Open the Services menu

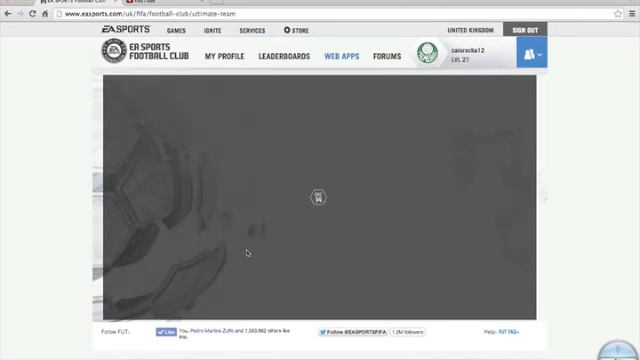(252, 31)
